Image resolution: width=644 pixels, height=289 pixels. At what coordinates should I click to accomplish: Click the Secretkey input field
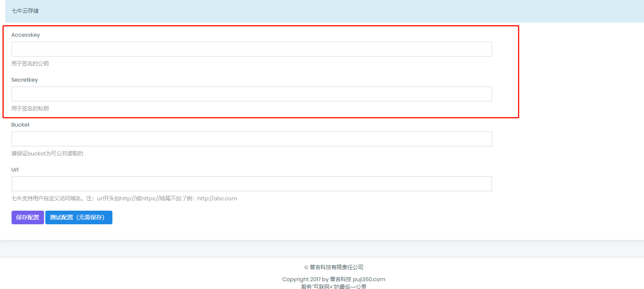(x=252, y=94)
